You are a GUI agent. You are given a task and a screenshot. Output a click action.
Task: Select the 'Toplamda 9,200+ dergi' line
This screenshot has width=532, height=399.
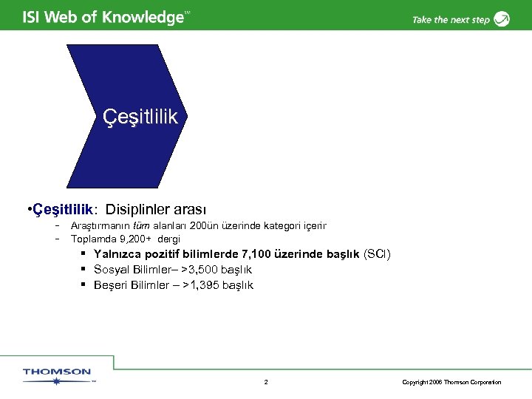(x=125, y=239)
